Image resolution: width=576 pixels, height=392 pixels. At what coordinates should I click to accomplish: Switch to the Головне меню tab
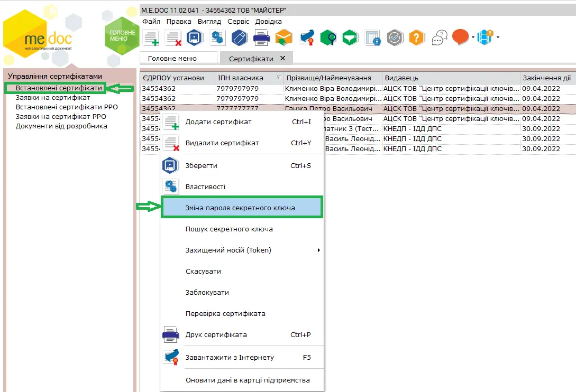(172, 58)
